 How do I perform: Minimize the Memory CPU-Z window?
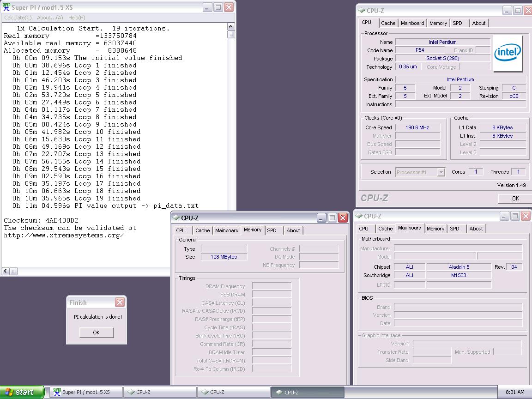[321, 218]
